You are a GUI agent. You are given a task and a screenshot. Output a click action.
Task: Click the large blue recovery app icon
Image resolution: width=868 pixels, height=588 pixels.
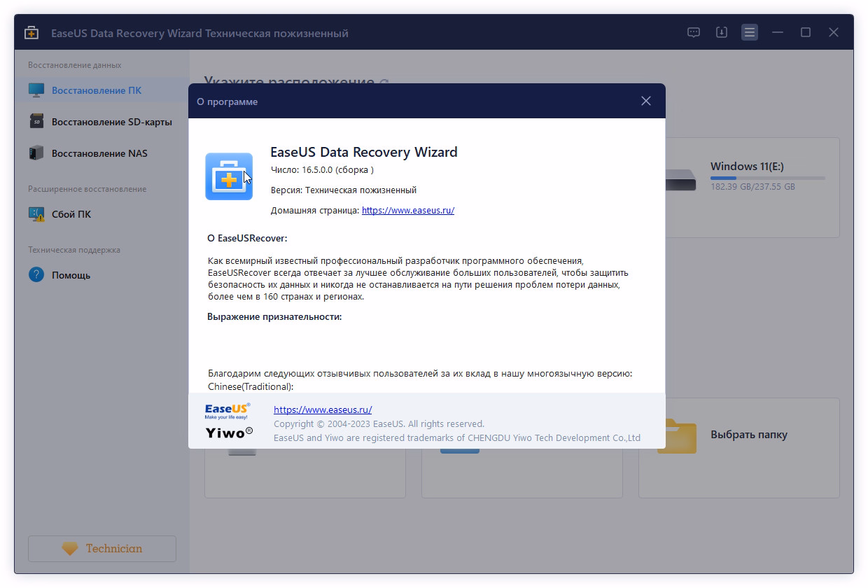pyautogui.click(x=229, y=176)
